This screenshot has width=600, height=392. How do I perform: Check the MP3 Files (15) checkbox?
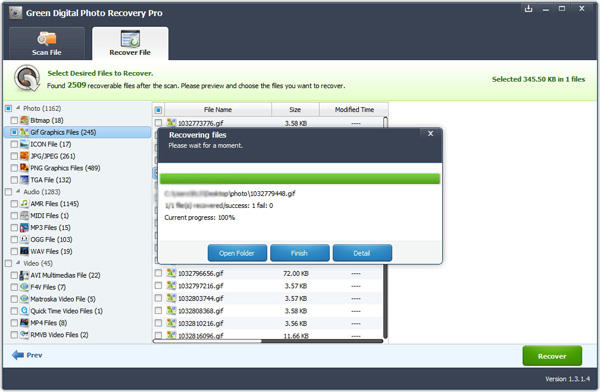pos(14,227)
